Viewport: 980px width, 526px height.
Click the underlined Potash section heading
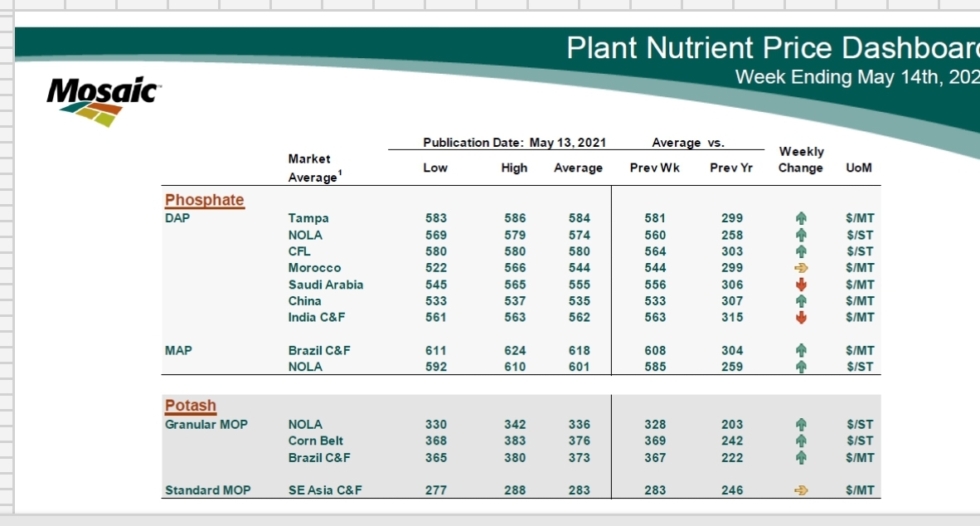[x=191, y=406]
